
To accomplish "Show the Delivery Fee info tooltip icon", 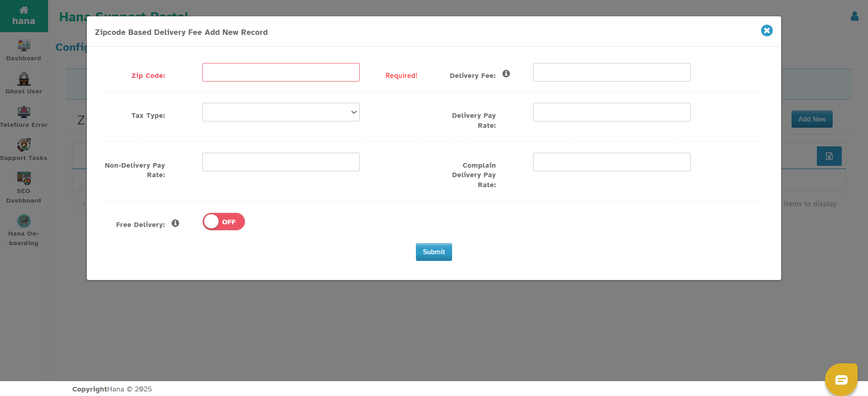I will pyautogui.click(x=506, y=73).
